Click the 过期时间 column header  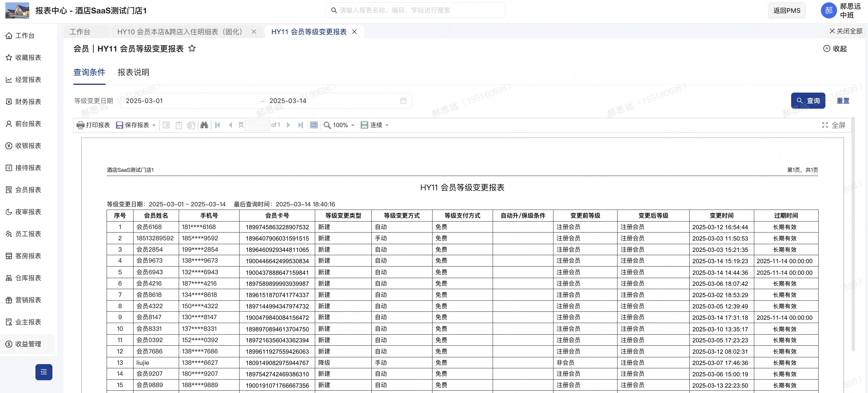click(786, 216)
